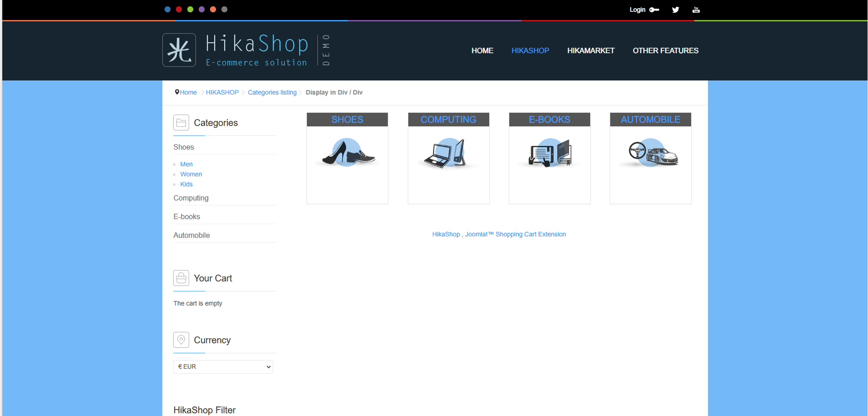The height and width of the screenshot is (416, 868).
Task: Select the red color theme dot
Action: [179, 9]
